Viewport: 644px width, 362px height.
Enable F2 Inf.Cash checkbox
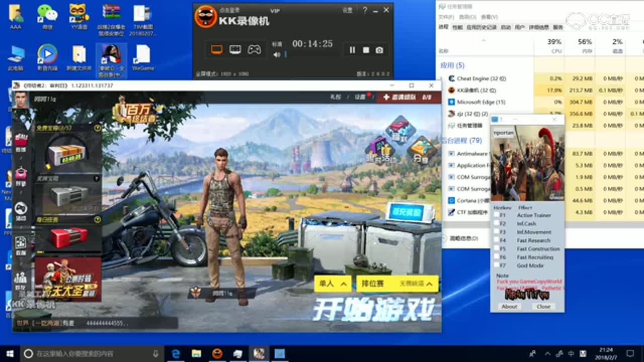click(x=497, y=224)
